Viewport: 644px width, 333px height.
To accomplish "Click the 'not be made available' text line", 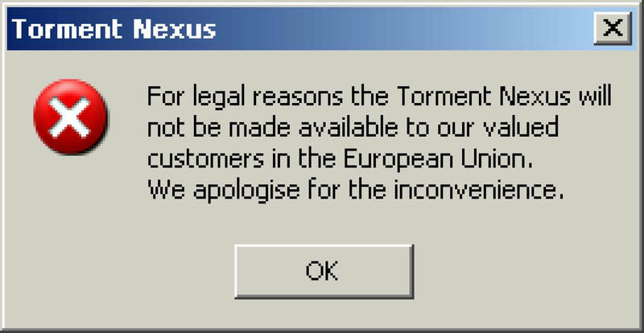I will 353,128.
